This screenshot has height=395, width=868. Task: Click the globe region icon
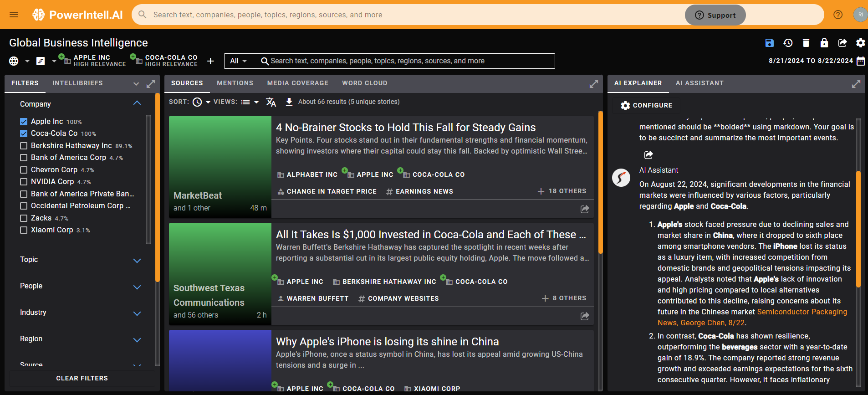point(14,61)
